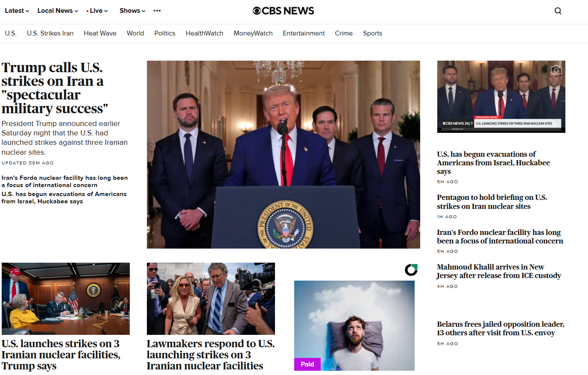
Task: Open Pentagon to hold briefing story
Action: [492, 202]
